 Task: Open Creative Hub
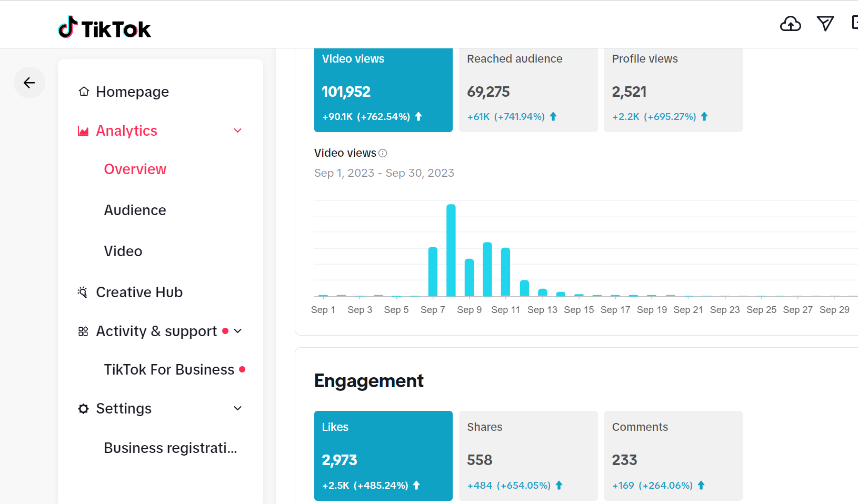[139, 292]
